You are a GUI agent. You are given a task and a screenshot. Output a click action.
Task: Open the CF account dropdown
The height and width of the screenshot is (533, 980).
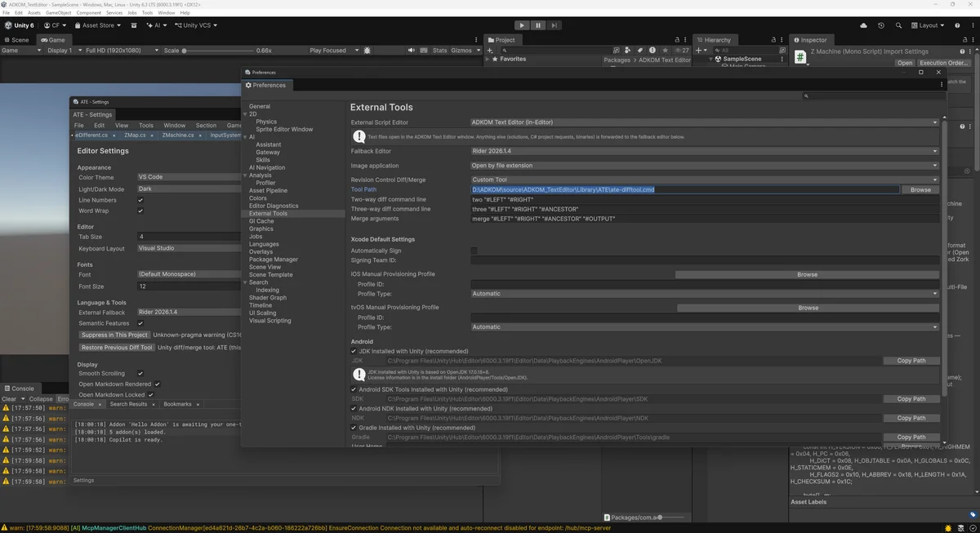(x=56, y=25)
